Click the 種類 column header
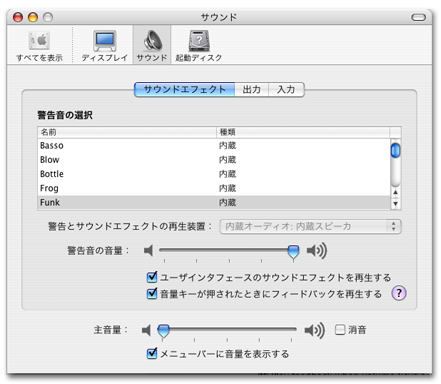This screenshot has width=441, height=384. [x=303, y=132]
